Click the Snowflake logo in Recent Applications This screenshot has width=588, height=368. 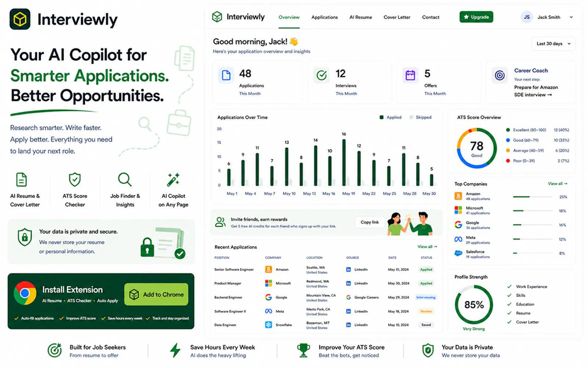click(x=269, y=325)
